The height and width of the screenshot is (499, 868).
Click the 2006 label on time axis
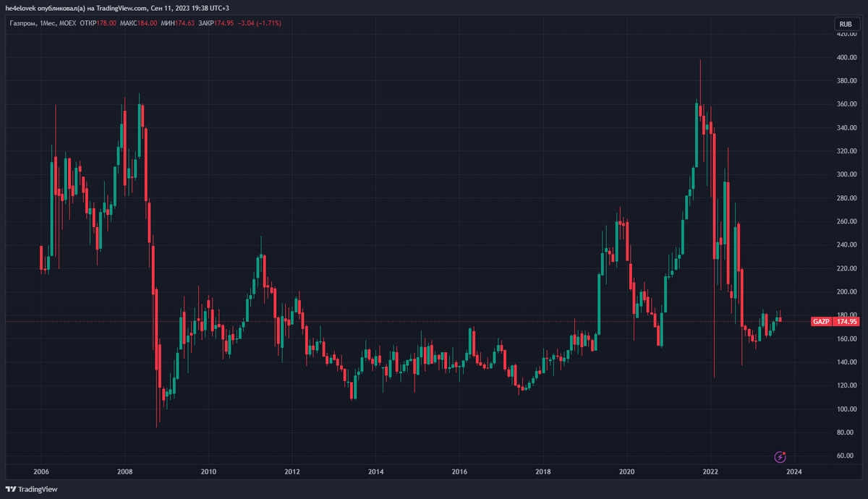(41, 472)
